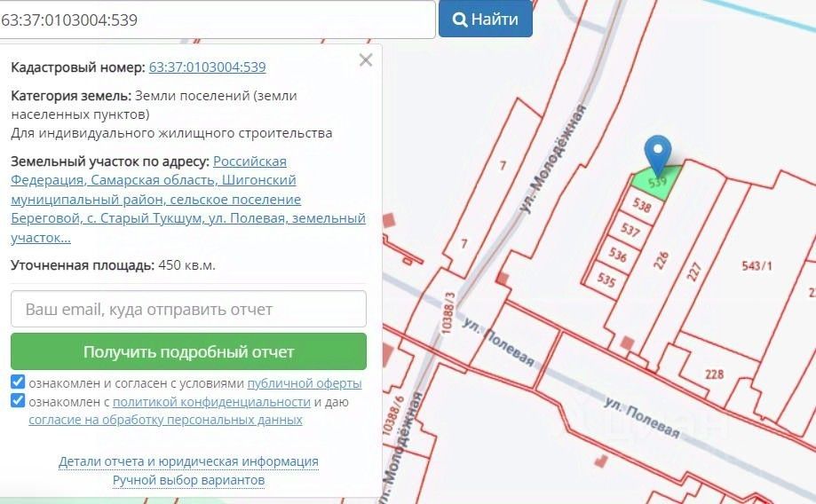Select parcel 538 on the map
This screenshot has width=816, height=504.
pos(642,206)
